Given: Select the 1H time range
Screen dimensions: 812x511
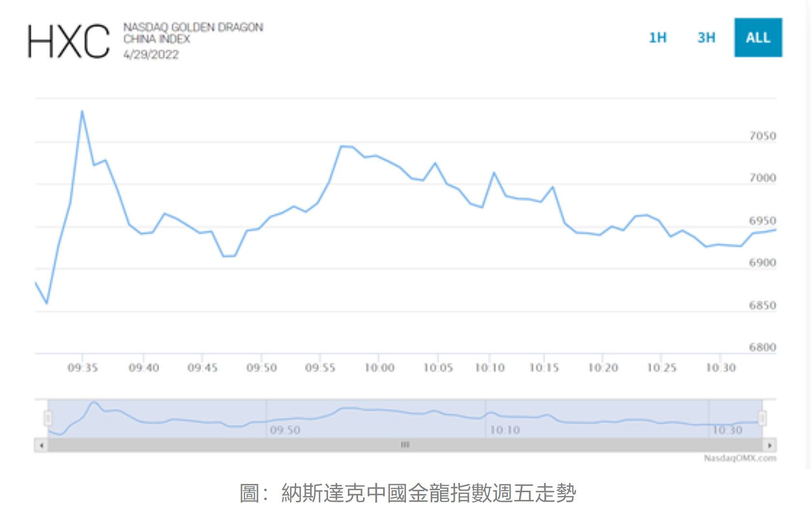Looking at the screenshot, I should [x=657, y=38].
